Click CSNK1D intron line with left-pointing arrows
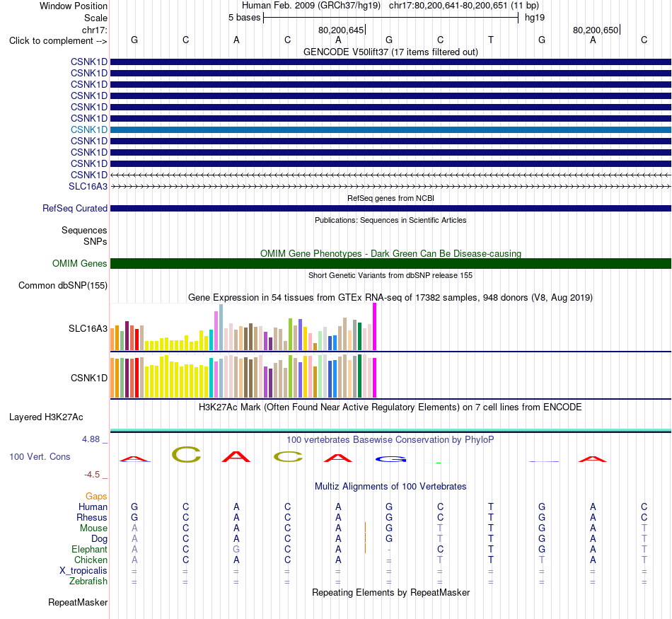 [390, 175]
